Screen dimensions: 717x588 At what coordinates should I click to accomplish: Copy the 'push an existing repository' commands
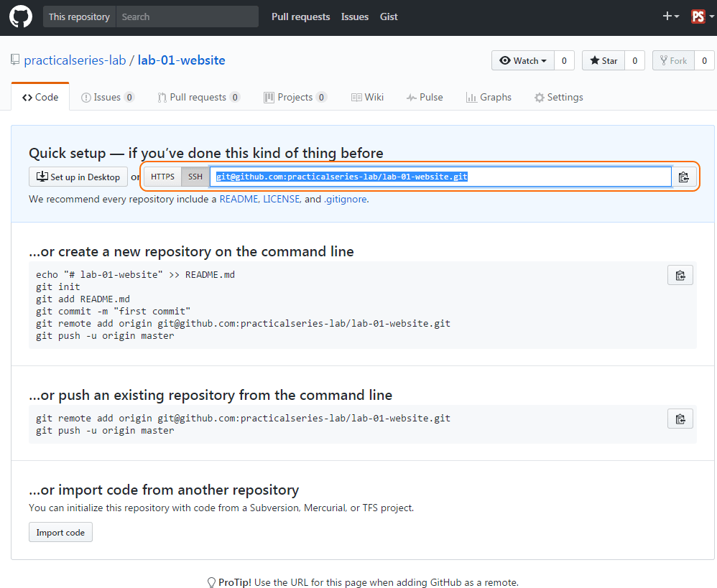click(680, 419)
